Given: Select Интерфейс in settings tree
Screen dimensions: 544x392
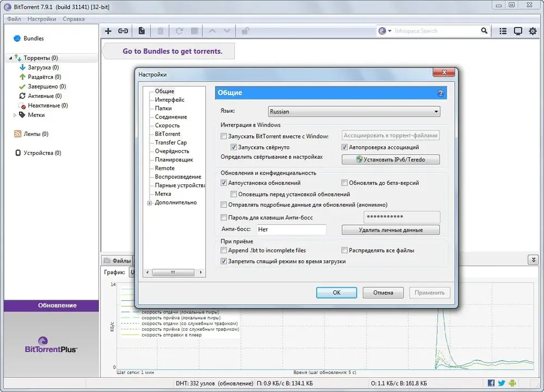Looking at the screenshot, I should (170, 100).
